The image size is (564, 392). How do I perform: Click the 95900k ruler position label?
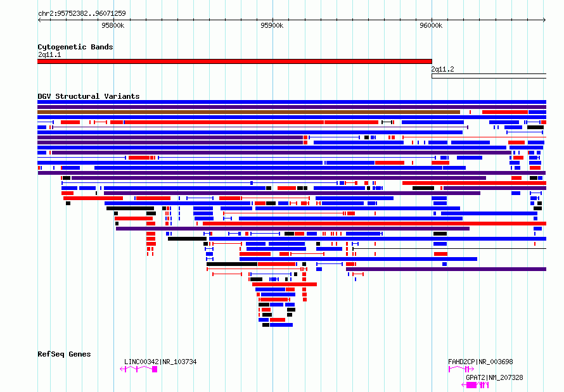[x=272, y=25]
